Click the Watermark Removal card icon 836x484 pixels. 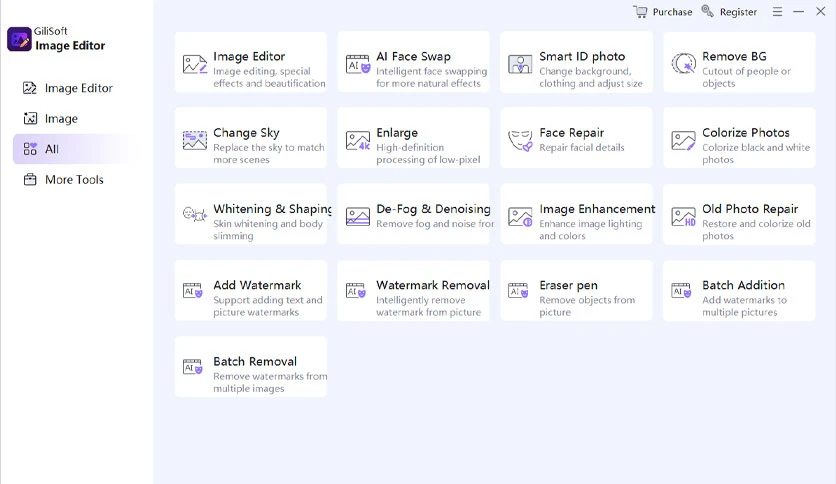(x=355, y=291)
